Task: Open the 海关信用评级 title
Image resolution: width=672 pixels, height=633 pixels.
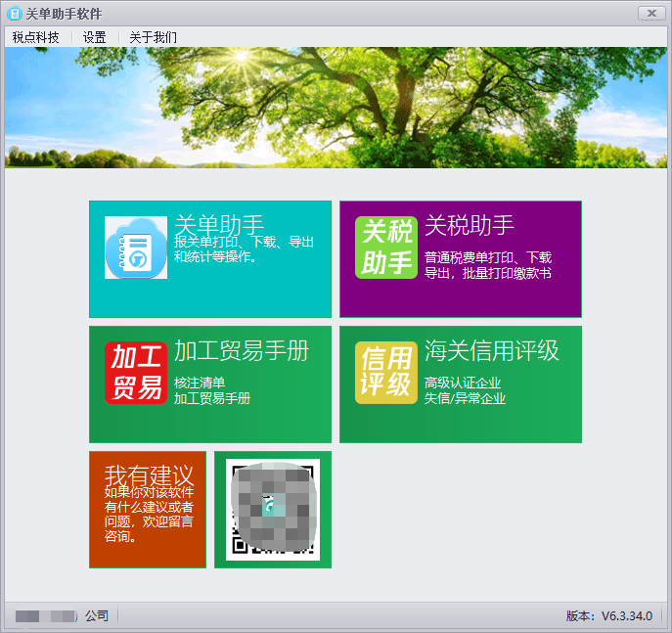Action: [x=491, y=351]
